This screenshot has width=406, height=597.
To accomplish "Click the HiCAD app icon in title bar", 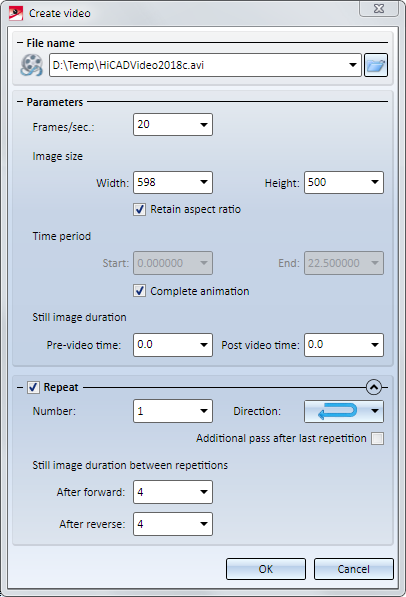I will click(16, 13).
